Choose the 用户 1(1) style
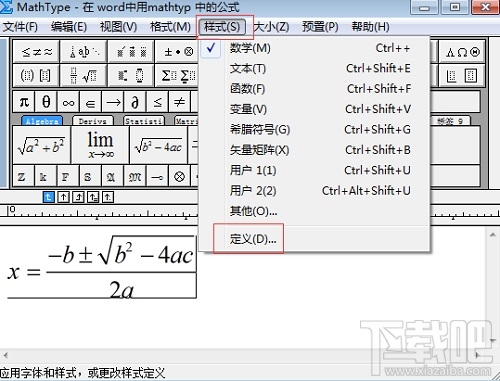This screenshot has width=500, height=381. pyautogui.click(x=314, y=170)
